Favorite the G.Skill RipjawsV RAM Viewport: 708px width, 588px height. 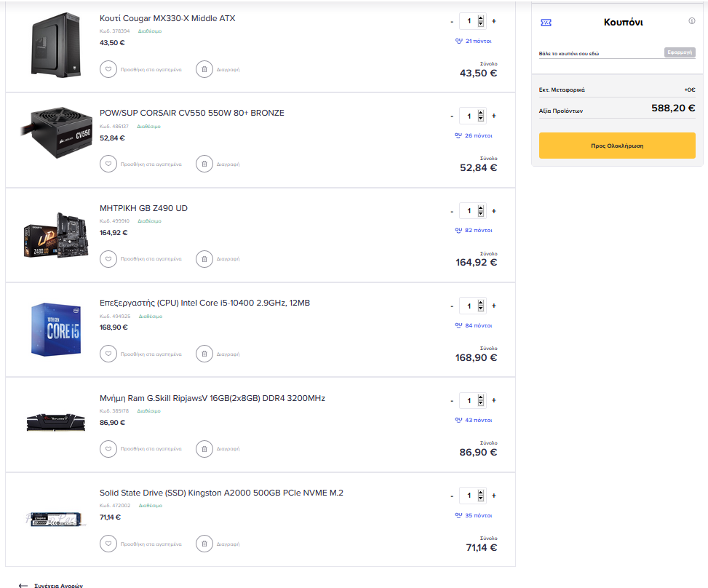pyautogui.click(x=108, y=449)
